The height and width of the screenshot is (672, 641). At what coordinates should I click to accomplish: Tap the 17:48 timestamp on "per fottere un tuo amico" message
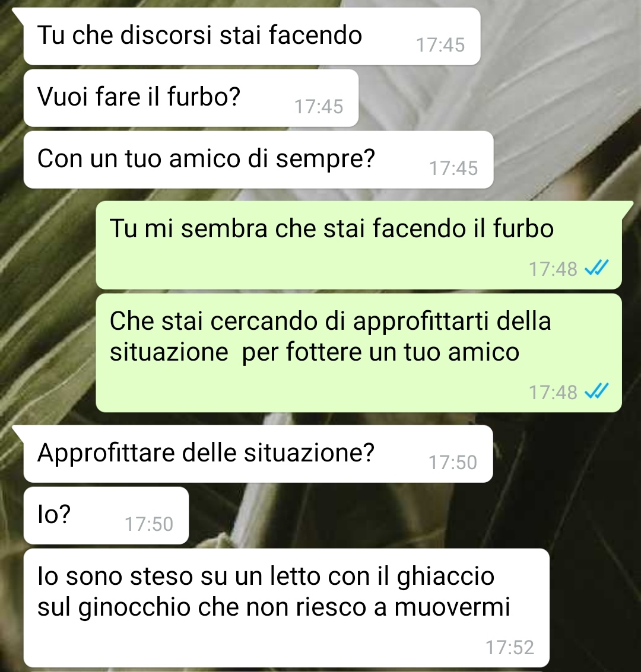(553, 392)
